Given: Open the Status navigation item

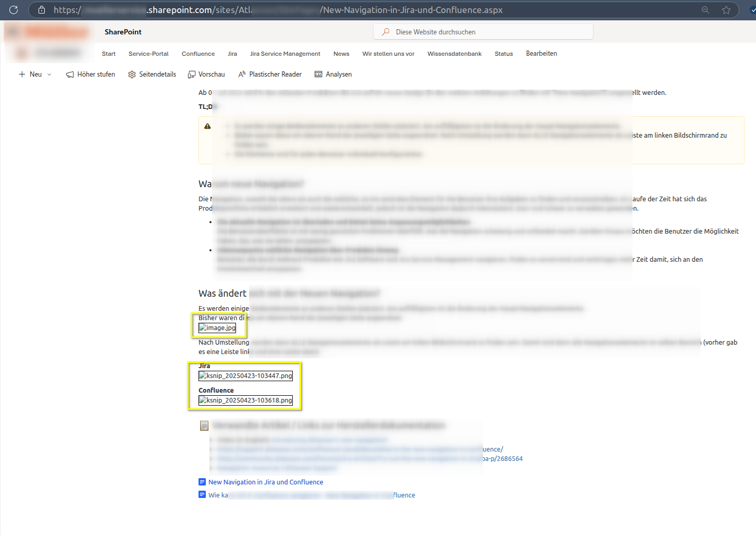Looking at the screenshot, I should (x=504, y=54).
